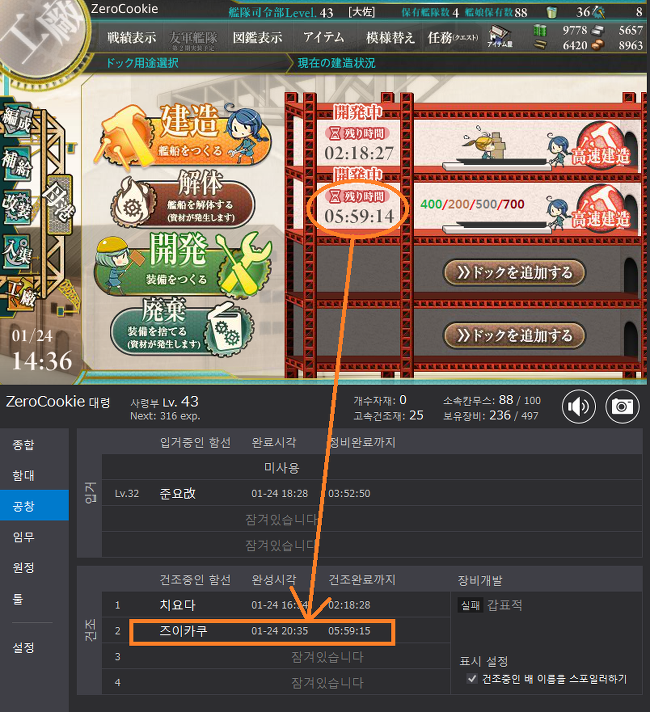Open 模様替え in the top menu

391,38
